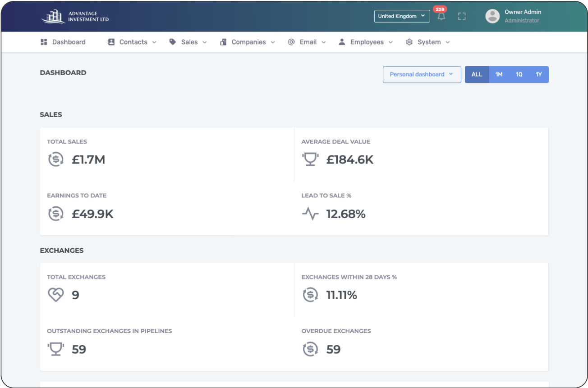The image size is (588, 388).
Task: Open the System settings menu
Action: point(428,42)
